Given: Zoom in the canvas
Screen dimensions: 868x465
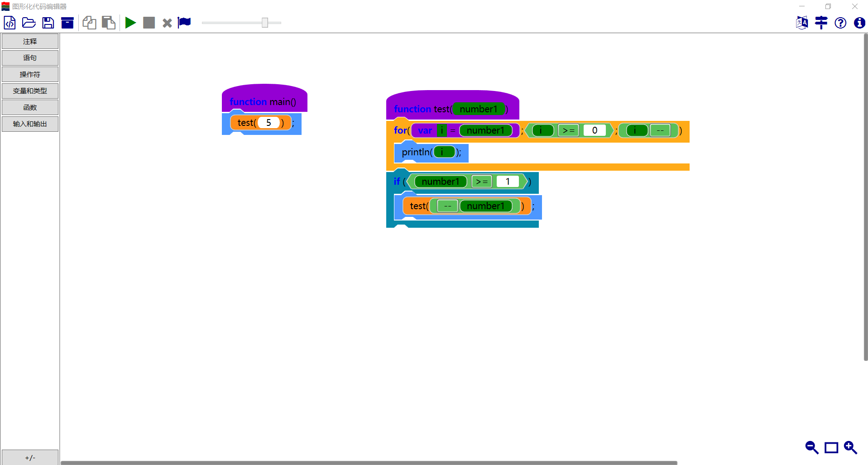Looking at the screenshot, I should point(850,448).
